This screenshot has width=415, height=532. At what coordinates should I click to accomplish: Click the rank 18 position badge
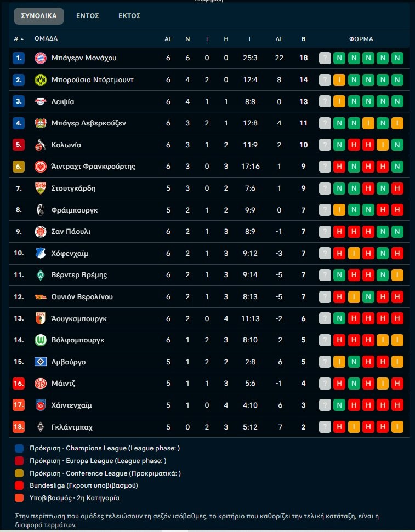coord(19,427)
